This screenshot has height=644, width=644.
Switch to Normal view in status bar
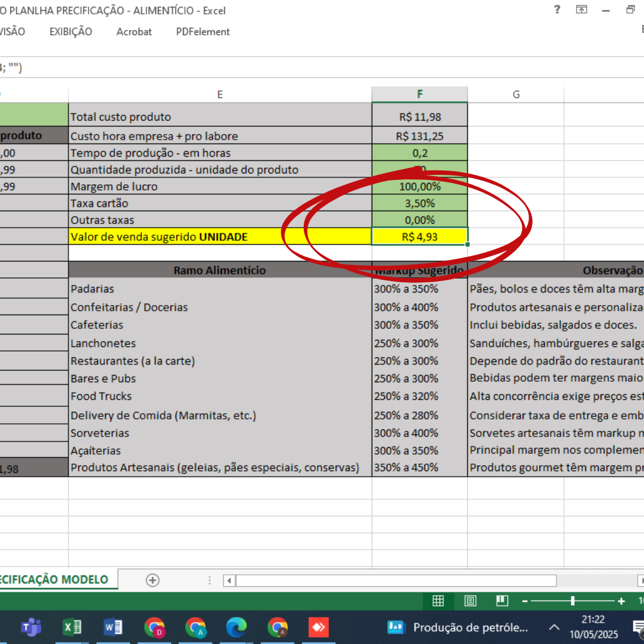tap(438, 601)
